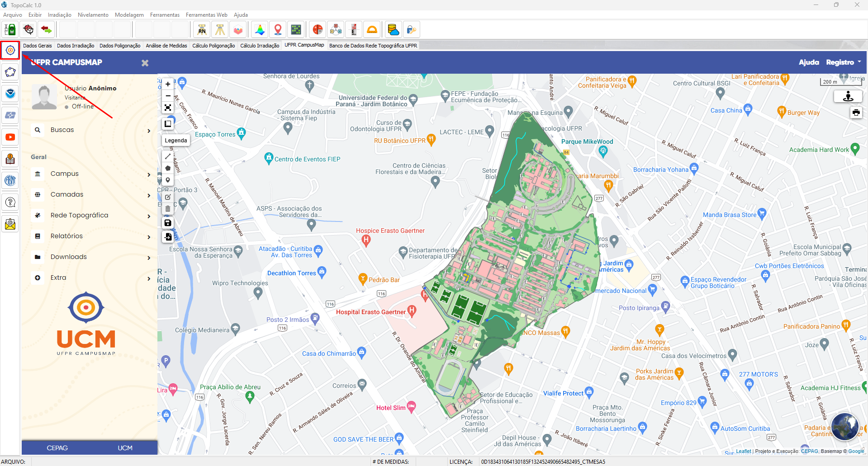Click the anonymous user avatar image
The image size is (868, 466).
pos(44,97)
